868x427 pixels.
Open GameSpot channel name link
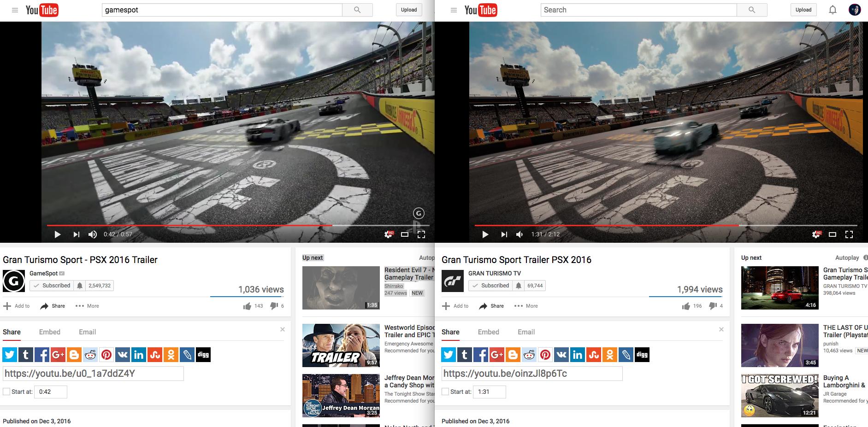coord(44,273)
